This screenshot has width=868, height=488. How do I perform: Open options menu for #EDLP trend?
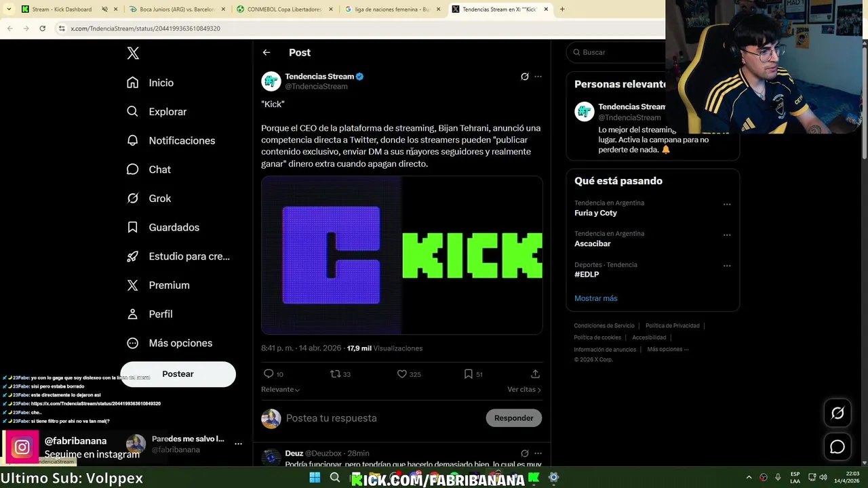pos(727,266)
